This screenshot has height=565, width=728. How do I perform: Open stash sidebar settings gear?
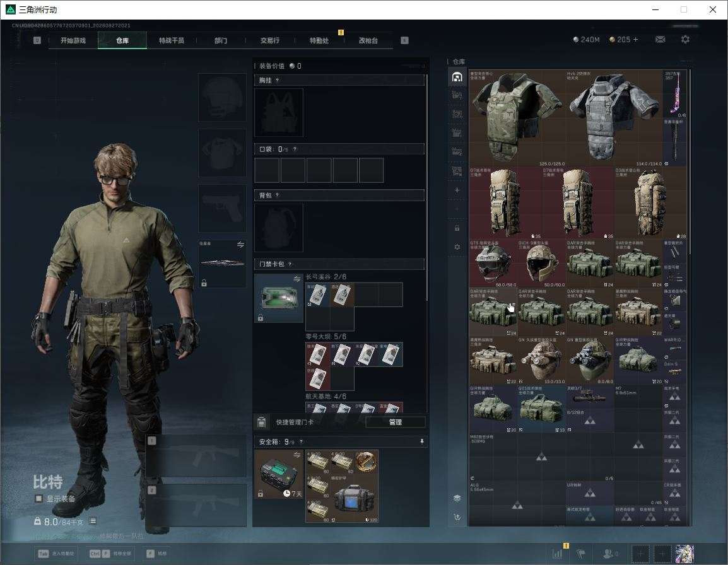(x=457, y=247)
